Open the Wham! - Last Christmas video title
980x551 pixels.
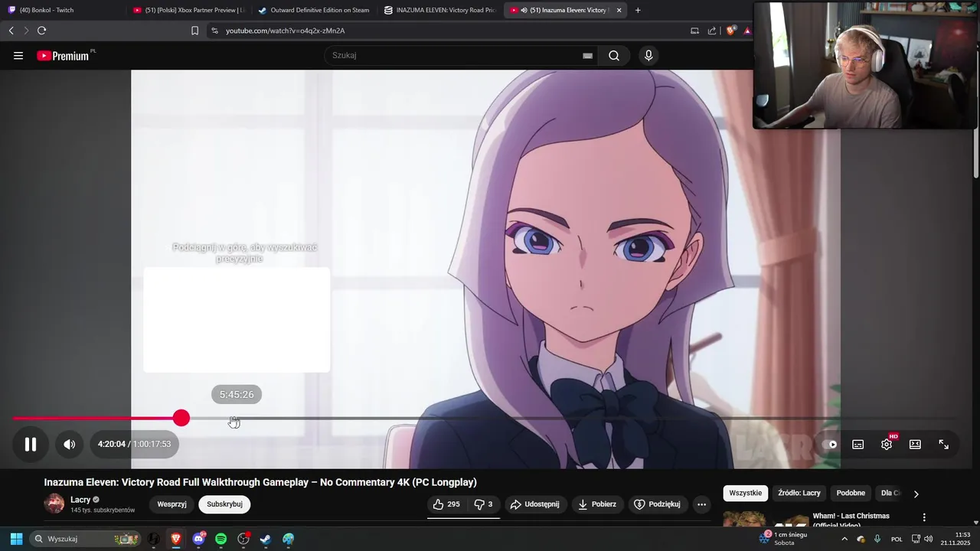pos(851,520)
